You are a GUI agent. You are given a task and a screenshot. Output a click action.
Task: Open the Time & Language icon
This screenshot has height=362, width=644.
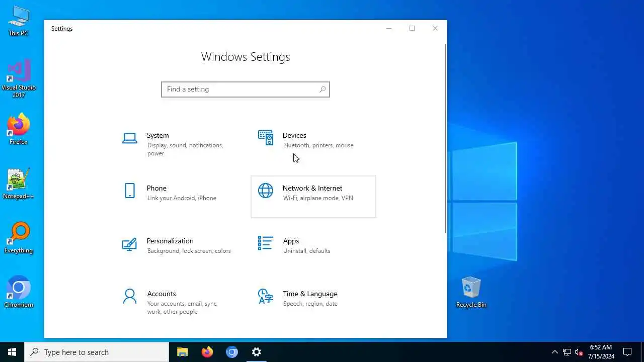click(x=265, y=296)
